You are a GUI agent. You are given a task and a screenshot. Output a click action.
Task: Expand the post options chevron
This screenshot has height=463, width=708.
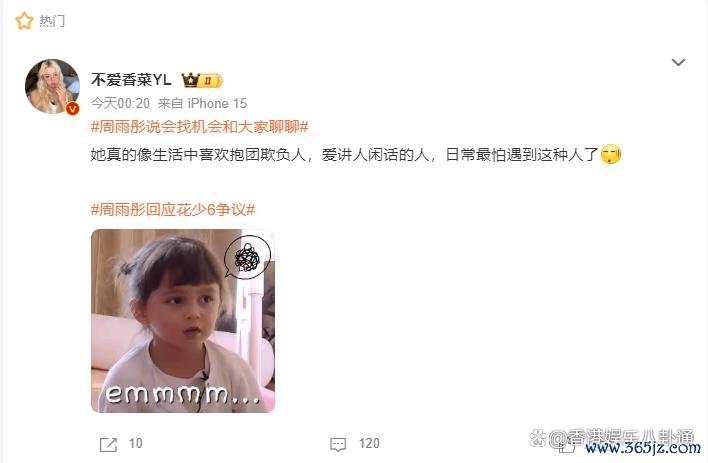(x=678, y=62)
